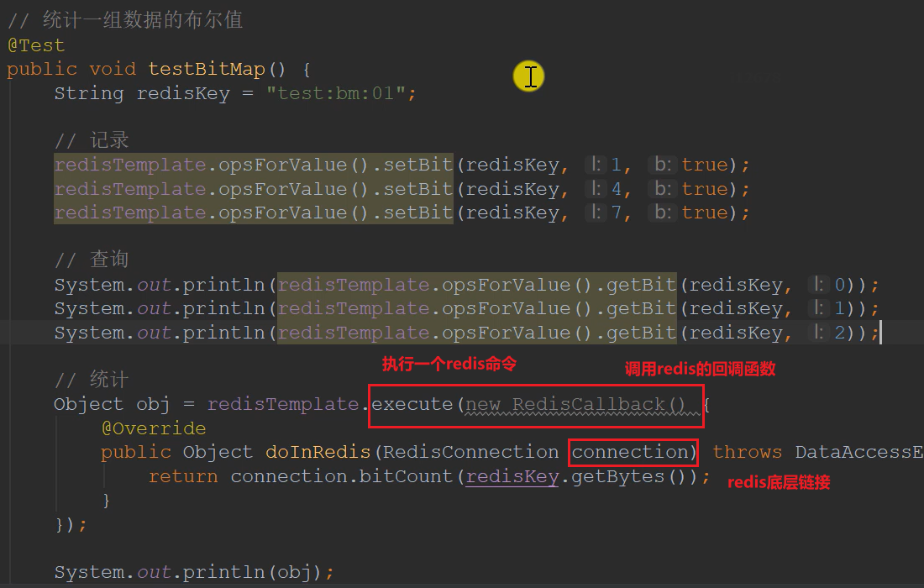Click the final System.out.println(obj) statement
The height and width of the screenshot is (588, 924).
click(x=193, y=572)
